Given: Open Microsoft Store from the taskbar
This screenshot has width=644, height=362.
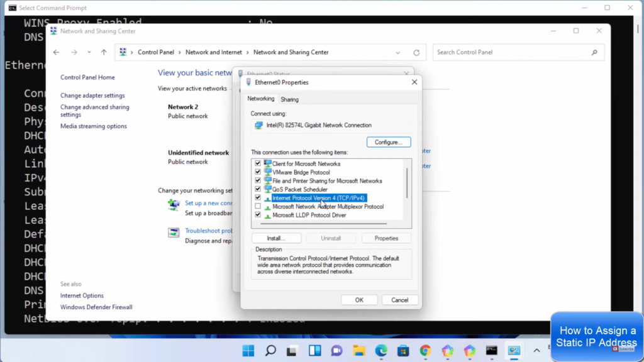Looking at the screenshot, I should (403, 351).
